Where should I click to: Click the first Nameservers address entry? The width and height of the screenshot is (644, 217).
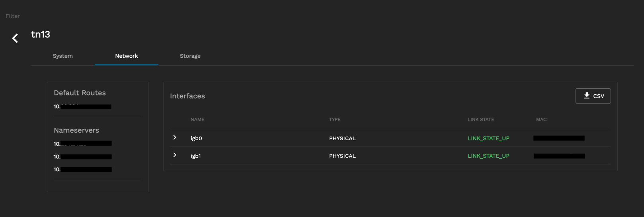click(82, 144)
